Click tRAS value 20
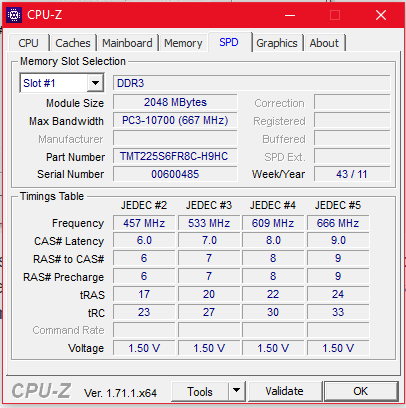This screenshot has height=408, width=406. (209, 294)
